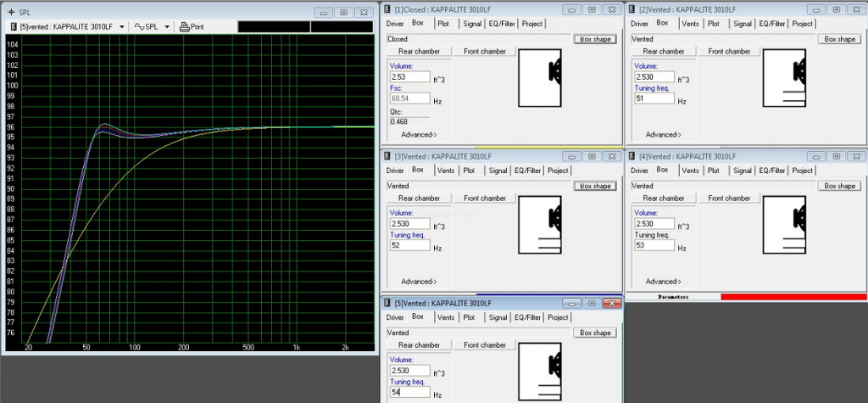This screenshot has width=868, height=403.
Task: Open Plot tab in [1]Closed window
Action: point(443,24)
